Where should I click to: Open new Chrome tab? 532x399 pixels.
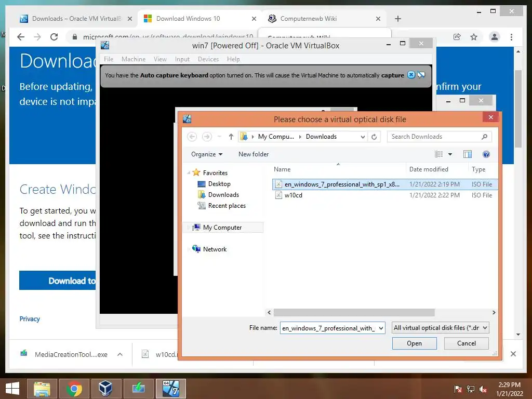pyautogui.click(x=398, y=19)
